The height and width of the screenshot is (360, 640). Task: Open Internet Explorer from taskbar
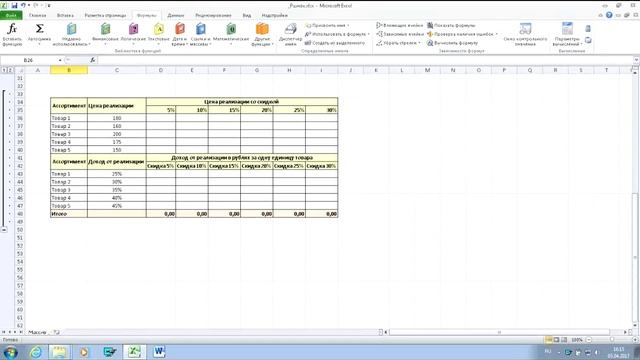coord(36,352)
